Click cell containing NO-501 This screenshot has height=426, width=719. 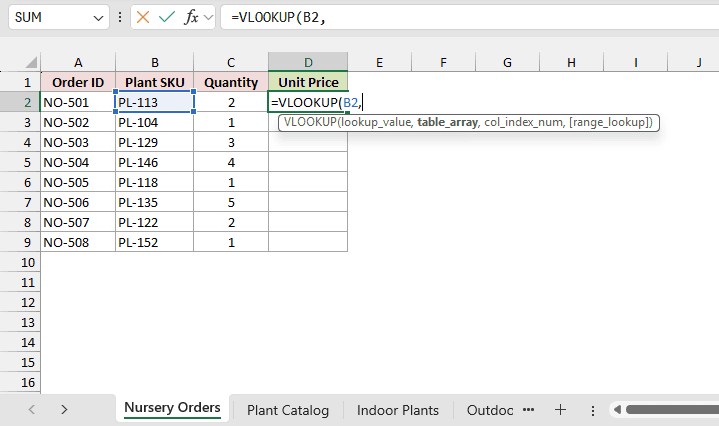(78, 102)
